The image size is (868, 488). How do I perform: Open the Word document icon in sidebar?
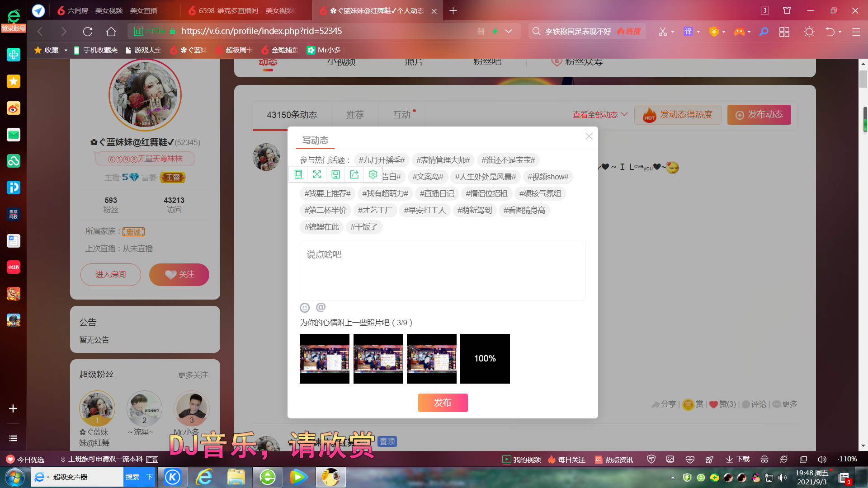(14, 241)
